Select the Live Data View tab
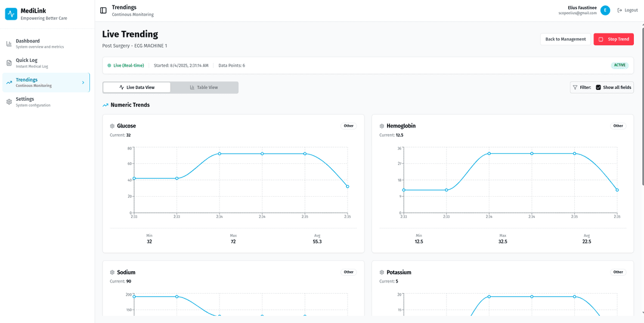The image size is (644, 323). pyautogui.click(x=137, y=88)
